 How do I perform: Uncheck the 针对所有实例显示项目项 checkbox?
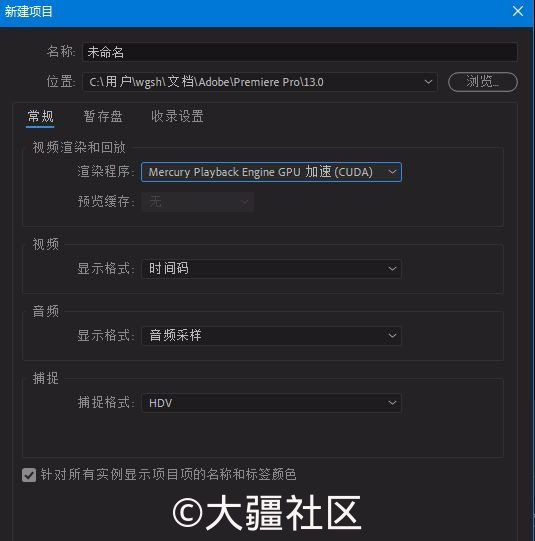click(29, 475)
